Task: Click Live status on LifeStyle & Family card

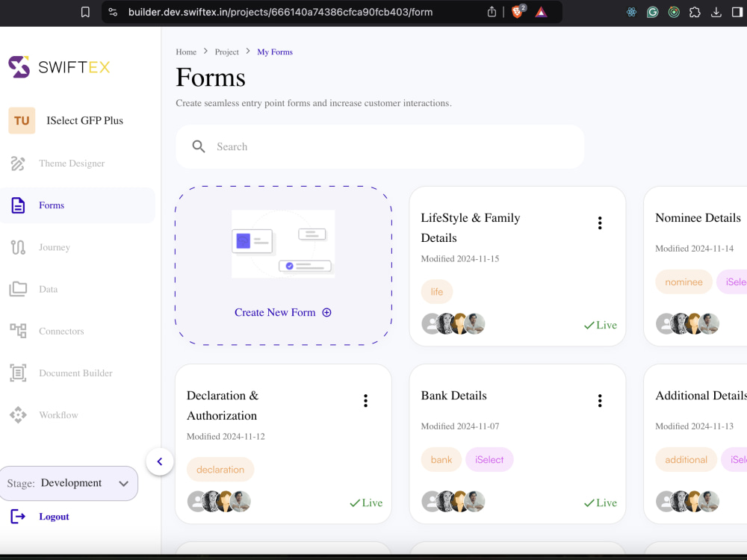Action: pyautogui.click(x=601, y=325)
